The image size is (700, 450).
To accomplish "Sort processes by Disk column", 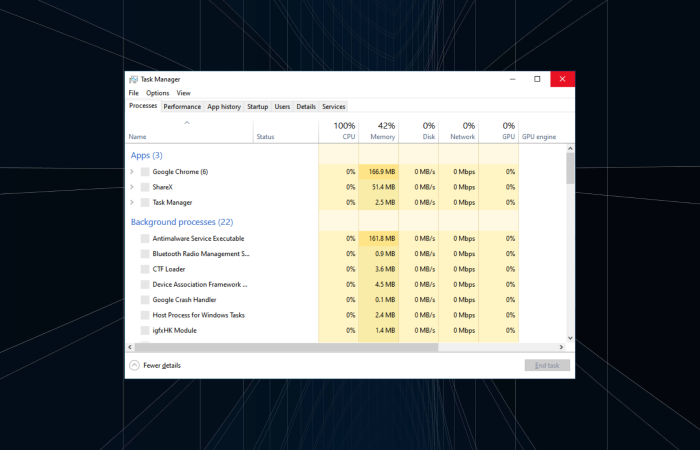I will (418, 131).
